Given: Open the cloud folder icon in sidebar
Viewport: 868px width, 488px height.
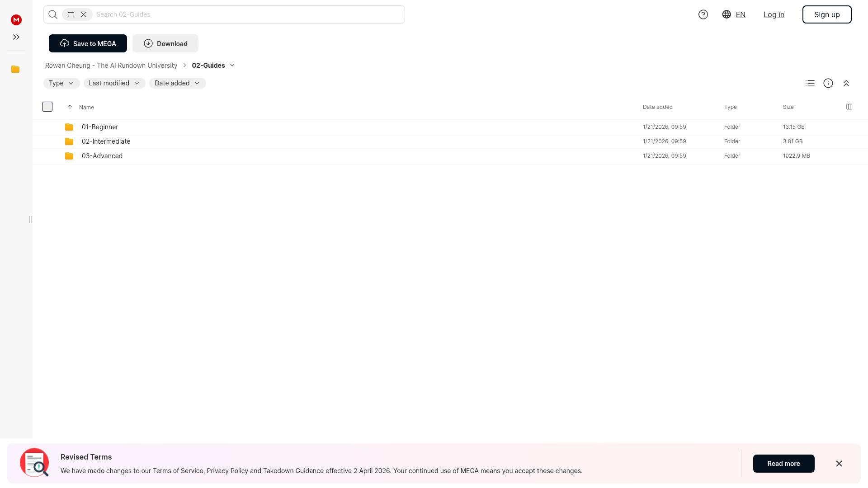Looking at the screenshot, I should [x=15, y=69].
